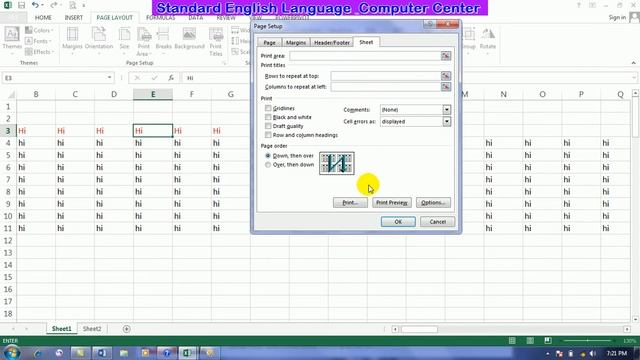Image resolution: width=640 pixels, height=360 pixels.
Task: Switch to Page Layout view in status bar
Action: point(530,340)
